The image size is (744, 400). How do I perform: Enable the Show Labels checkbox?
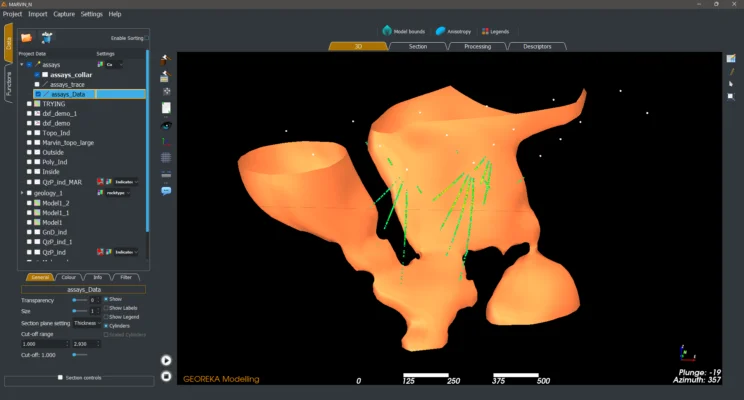(106, 308)
